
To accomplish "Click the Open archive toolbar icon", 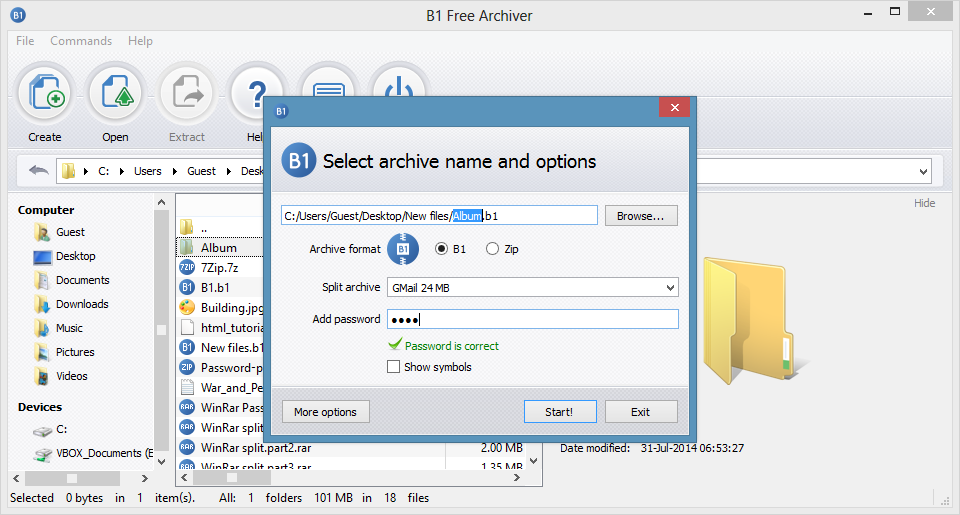I will pyautogui.click(x=116, y=93).
